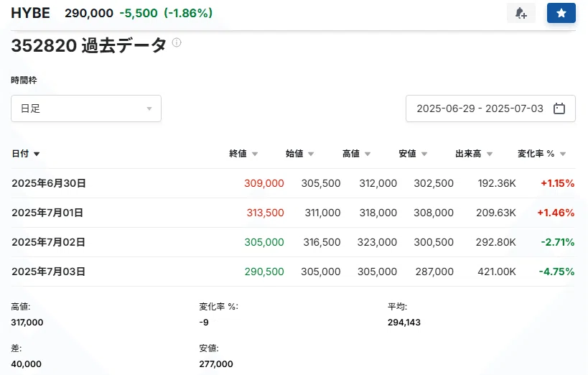Click the low price 287,000

tap(434, 272)
